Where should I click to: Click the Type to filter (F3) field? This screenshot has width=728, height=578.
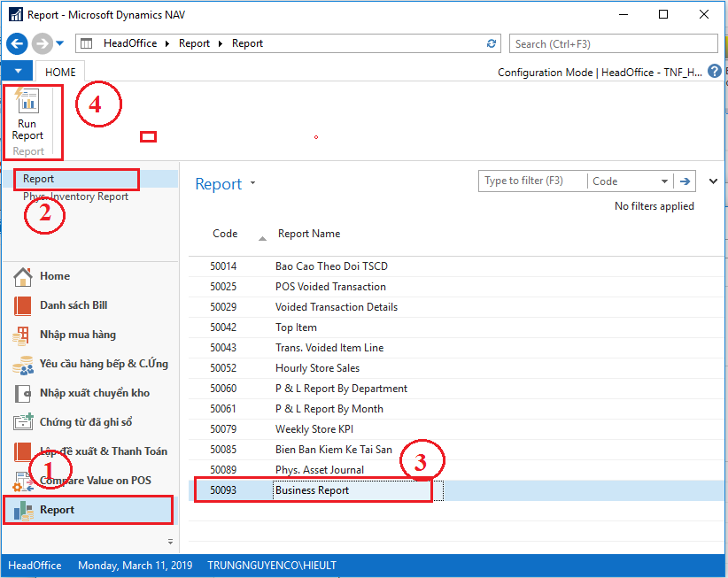(532, 181)
